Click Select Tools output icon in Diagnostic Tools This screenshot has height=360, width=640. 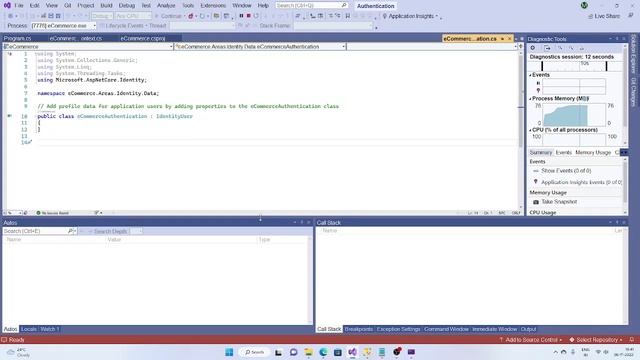pos(547,48)
